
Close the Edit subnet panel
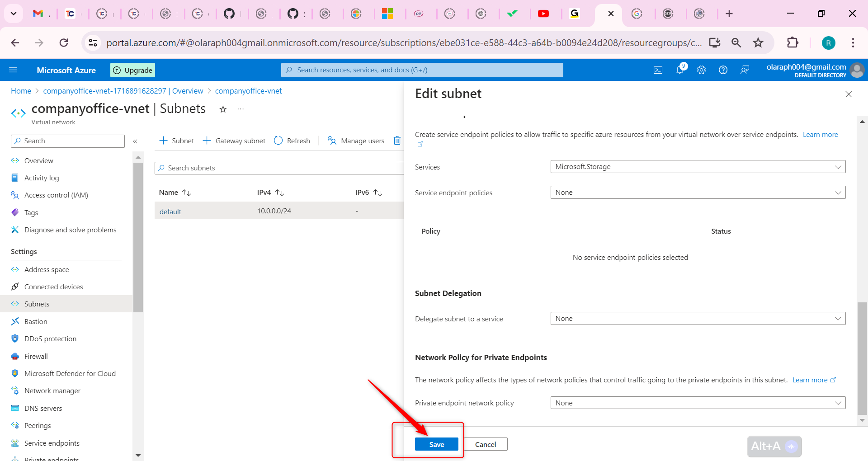pyautogui.click(x=849, y=94)
